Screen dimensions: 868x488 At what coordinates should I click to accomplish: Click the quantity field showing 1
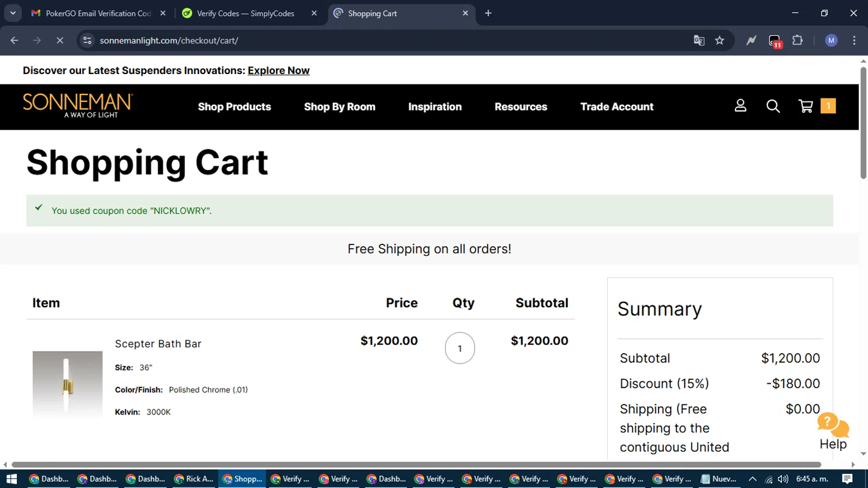[x=460, y=348]
